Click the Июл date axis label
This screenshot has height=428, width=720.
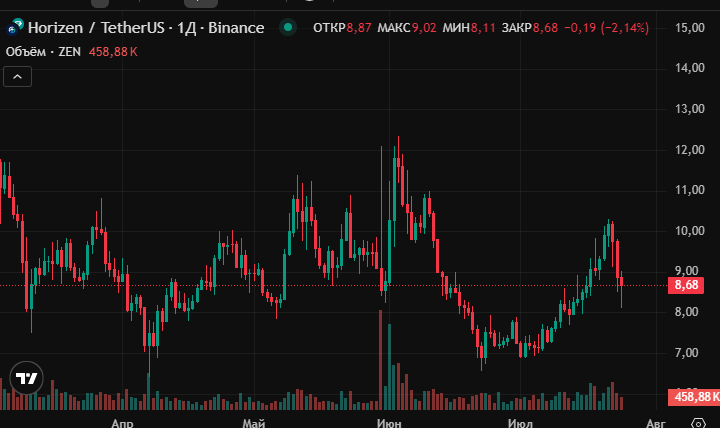520,423
